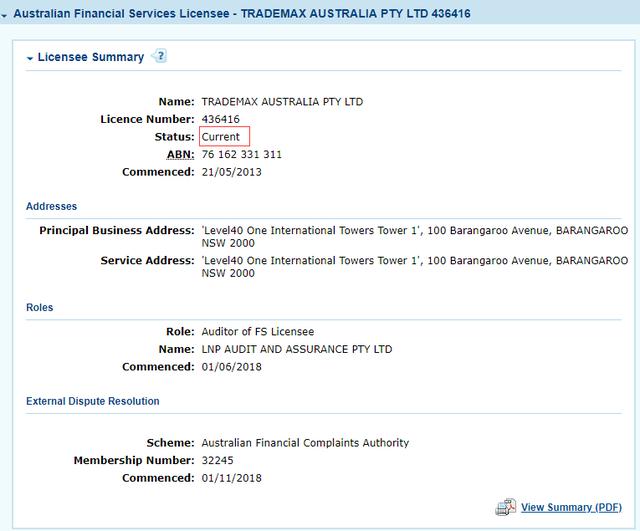Click the ABN number 76 162 331 311
The height and width of the screenshot is (531, 640).
[241, 155]
